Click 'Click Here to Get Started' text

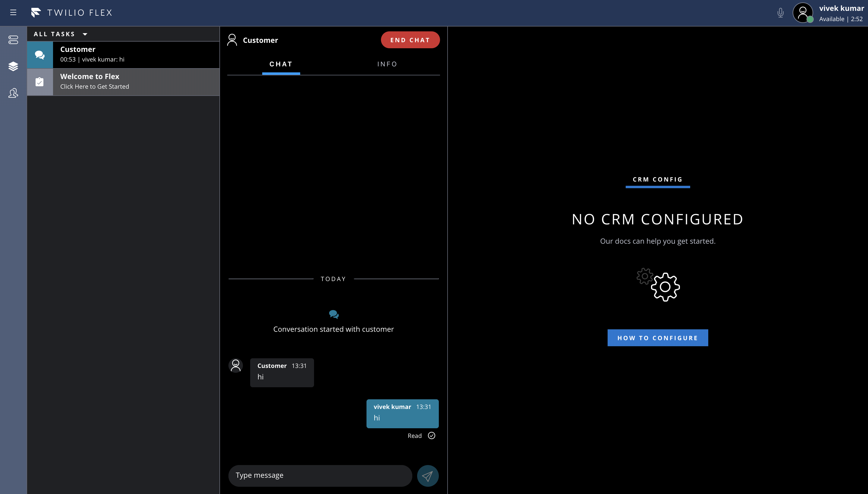(x=95, y=87)
